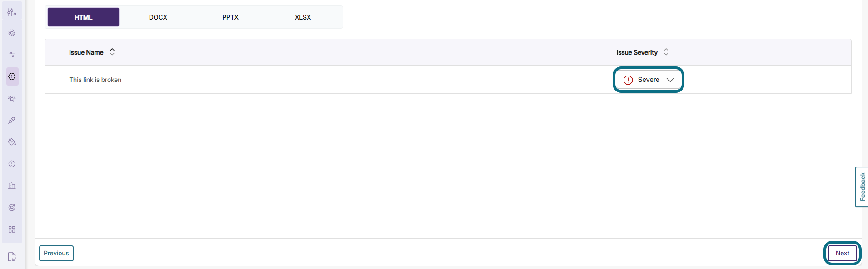Select the tags sidebar icon

click(12, 142)
